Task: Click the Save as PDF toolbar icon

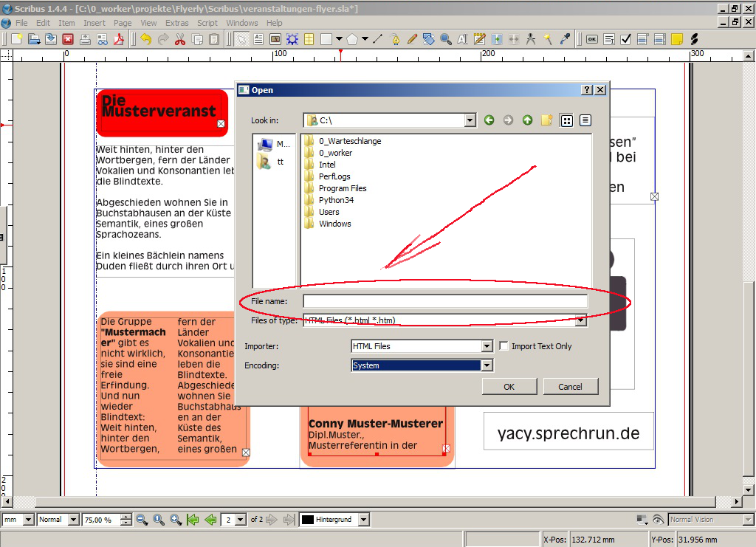Action: click(x=119, y=39)
